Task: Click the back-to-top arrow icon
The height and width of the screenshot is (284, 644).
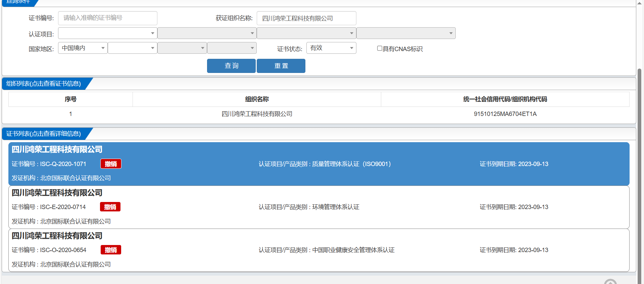Action: [x=610, y=282]
